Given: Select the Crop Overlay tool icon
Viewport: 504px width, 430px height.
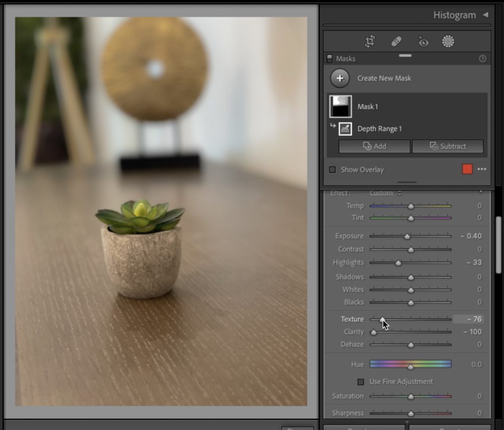Looking at the screenshot, I should [x=370, y=41].
